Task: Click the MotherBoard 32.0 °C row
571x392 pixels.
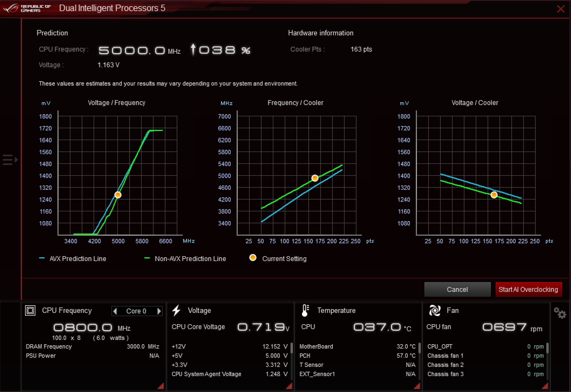Action: 358,347
